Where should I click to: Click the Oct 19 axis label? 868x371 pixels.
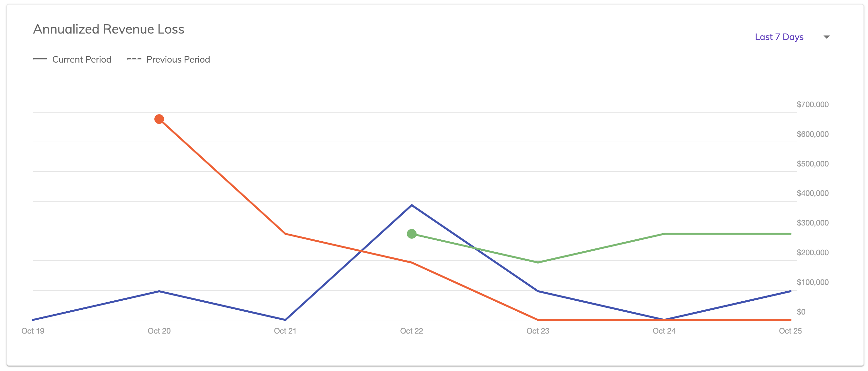click(33, 331)
